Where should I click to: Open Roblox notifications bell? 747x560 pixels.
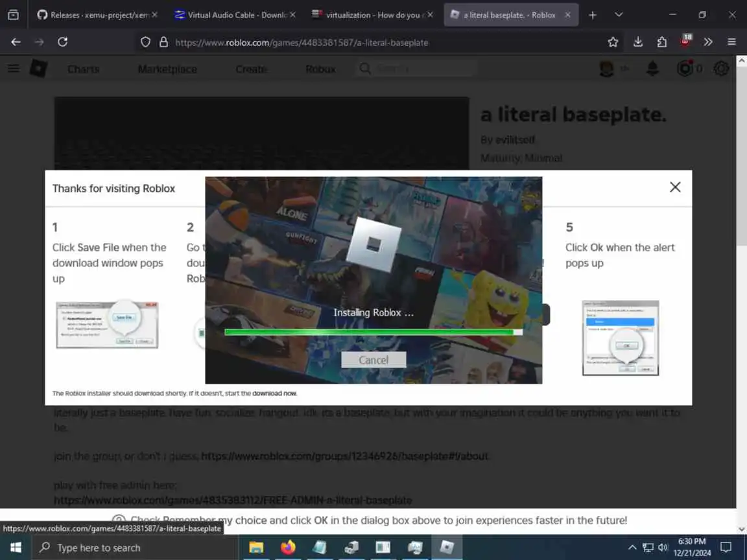pyautogui.click(x=652, y=69)
